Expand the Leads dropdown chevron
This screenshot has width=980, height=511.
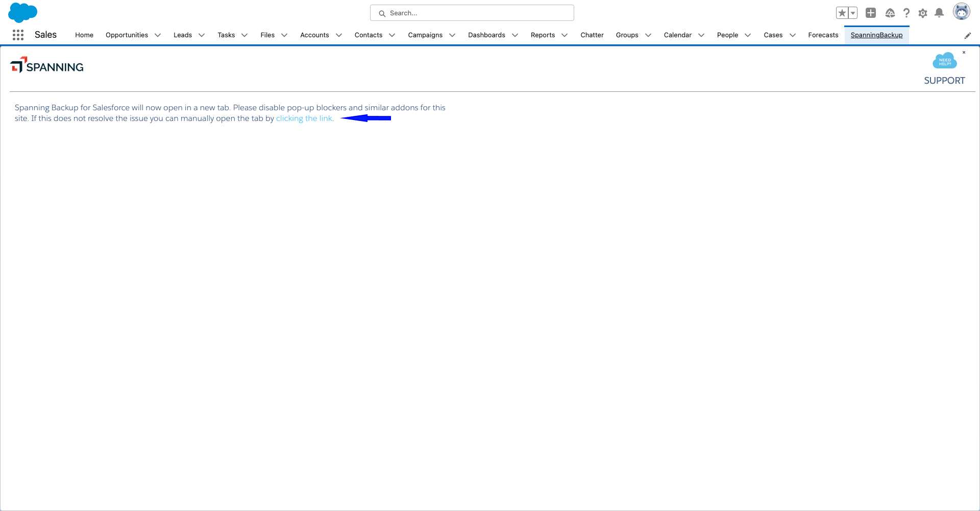pos(202,35)
